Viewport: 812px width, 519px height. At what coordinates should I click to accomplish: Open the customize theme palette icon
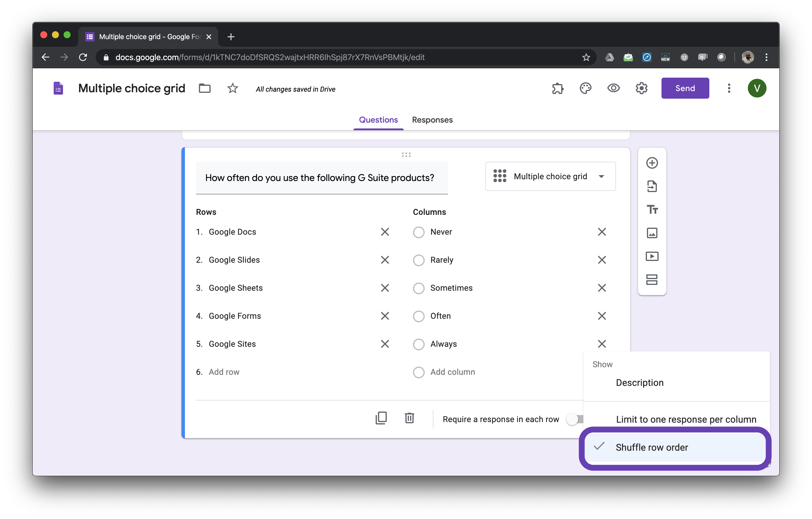[585, 88]
